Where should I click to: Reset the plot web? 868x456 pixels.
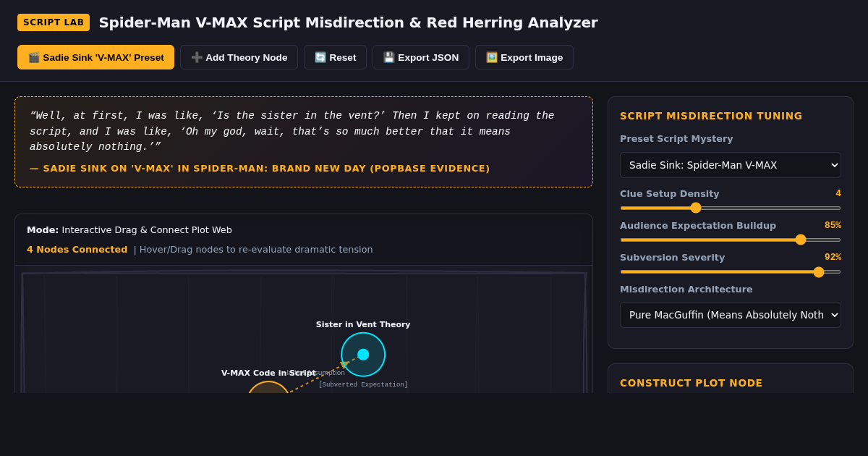coord(335,57)
